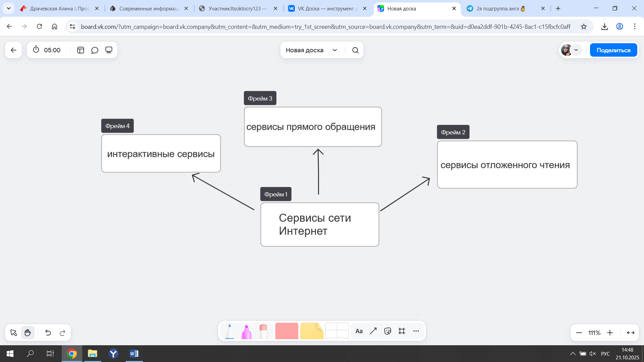644x362 pixels.
Task: Open the stickers tool
Action: click(388, 331)
